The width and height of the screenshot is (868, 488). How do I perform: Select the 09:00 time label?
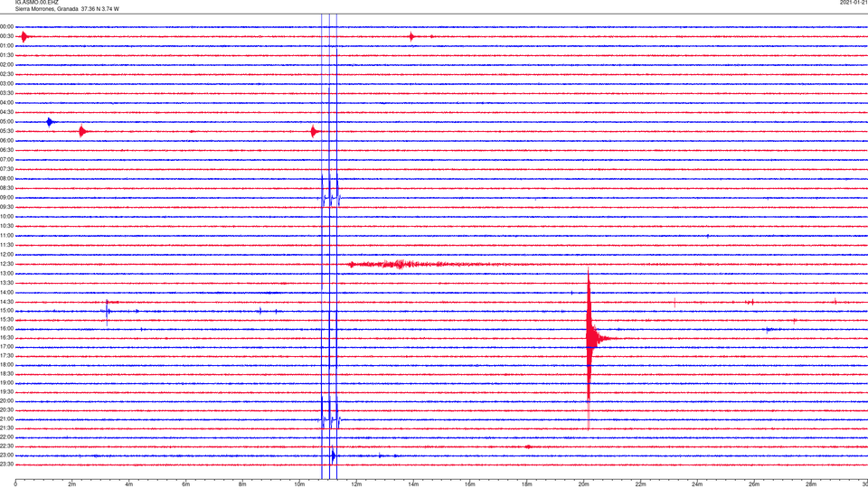pyautogui.click(x=6, y=198)
